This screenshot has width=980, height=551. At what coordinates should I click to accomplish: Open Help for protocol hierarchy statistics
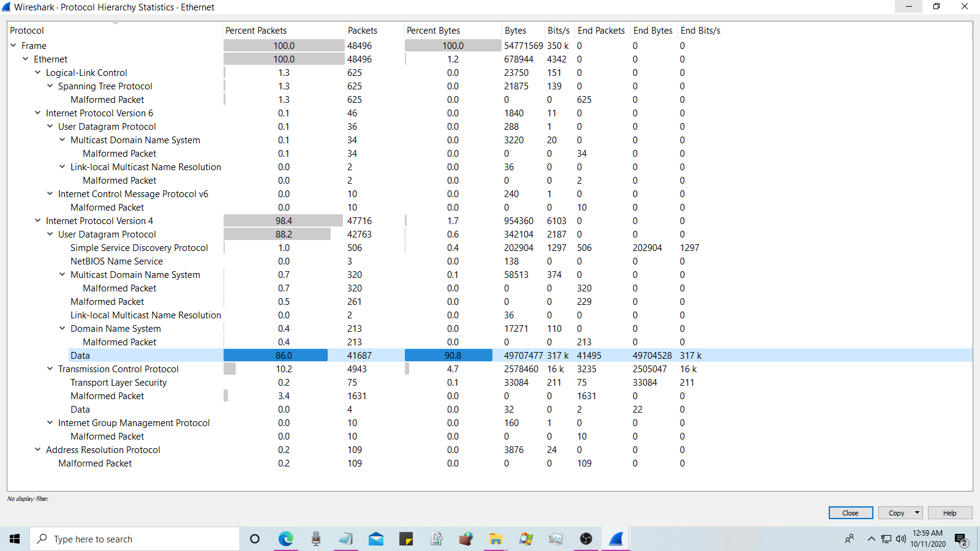coord(950,513)
